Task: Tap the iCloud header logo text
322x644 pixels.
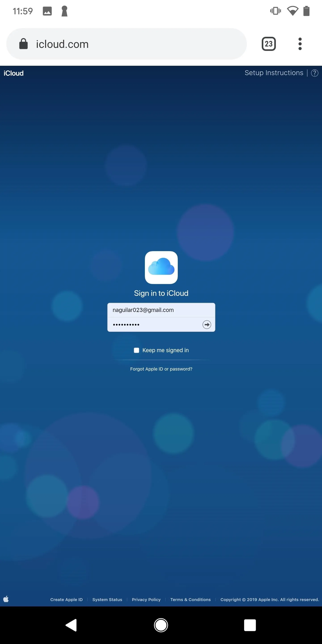Action: point(13,73)
